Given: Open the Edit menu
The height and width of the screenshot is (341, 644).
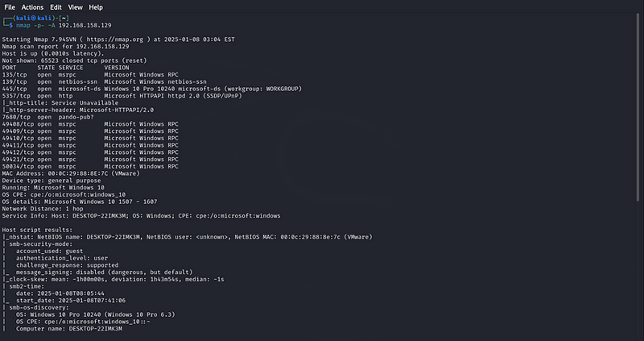Looking at the screenshot, I should coord(56,7).
